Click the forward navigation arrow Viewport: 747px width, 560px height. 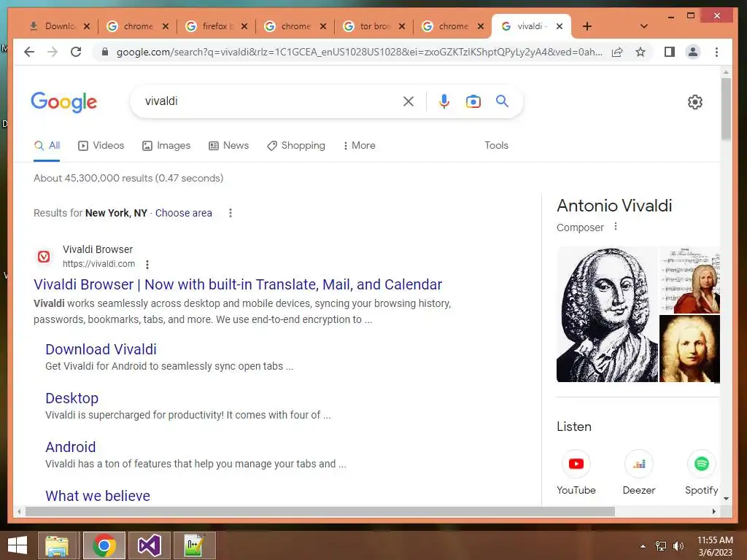(53, 52)
